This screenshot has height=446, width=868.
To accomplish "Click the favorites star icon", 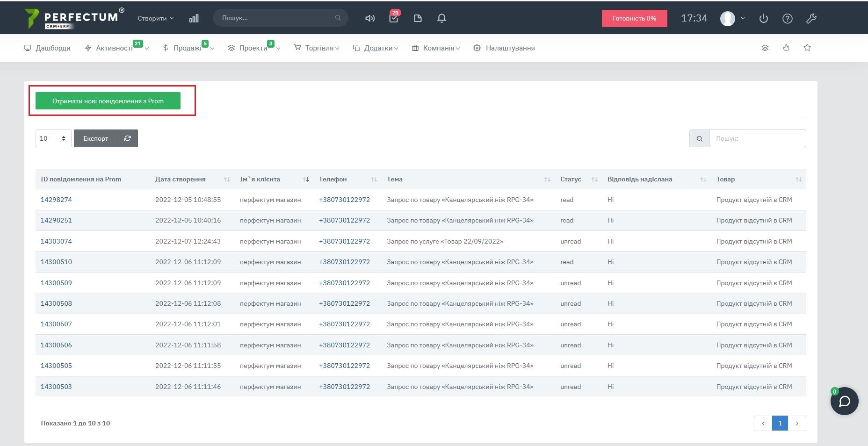I will point(807,48).
